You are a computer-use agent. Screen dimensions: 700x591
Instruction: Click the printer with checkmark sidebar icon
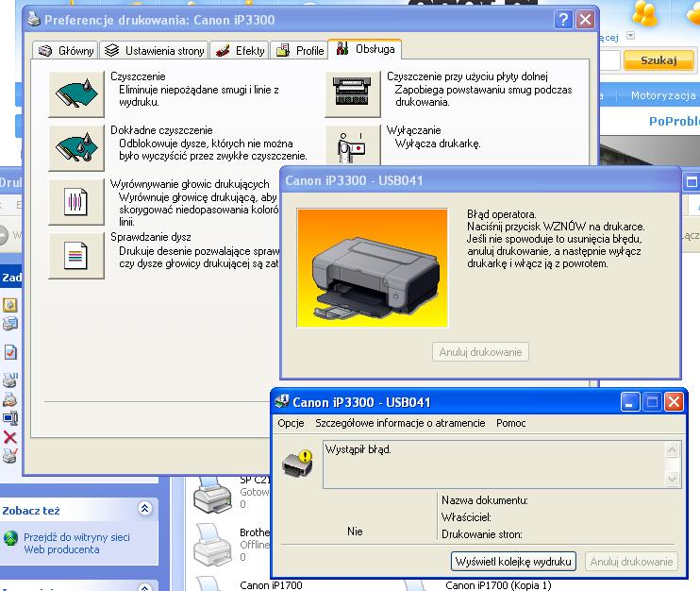[x=10, y=455]
